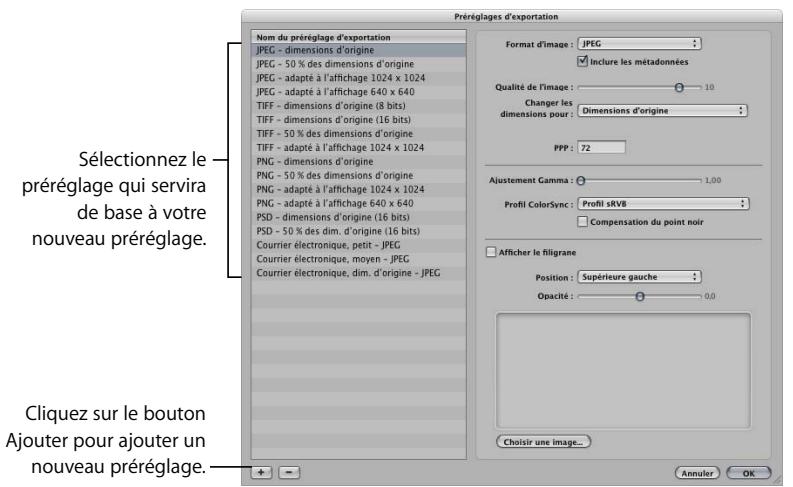Open the Format d'image dropdown
Image resolution: width=793 pixels, height=487 pixels.
[x=639, y=44]
